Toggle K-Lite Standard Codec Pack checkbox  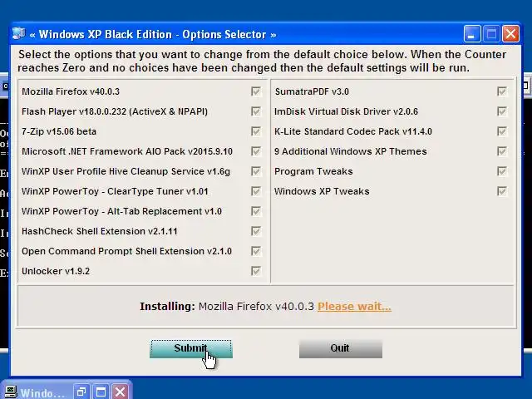coord(502,131)
